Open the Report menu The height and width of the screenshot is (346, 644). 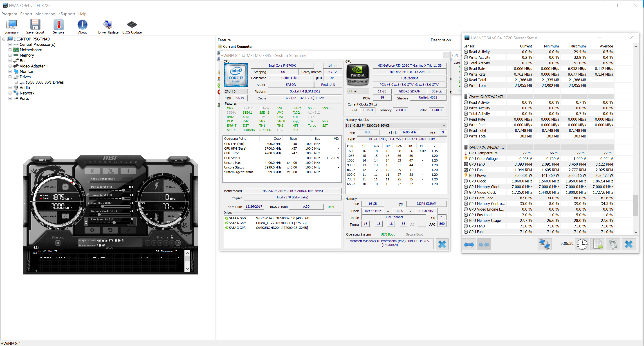(x=26, y=14)
